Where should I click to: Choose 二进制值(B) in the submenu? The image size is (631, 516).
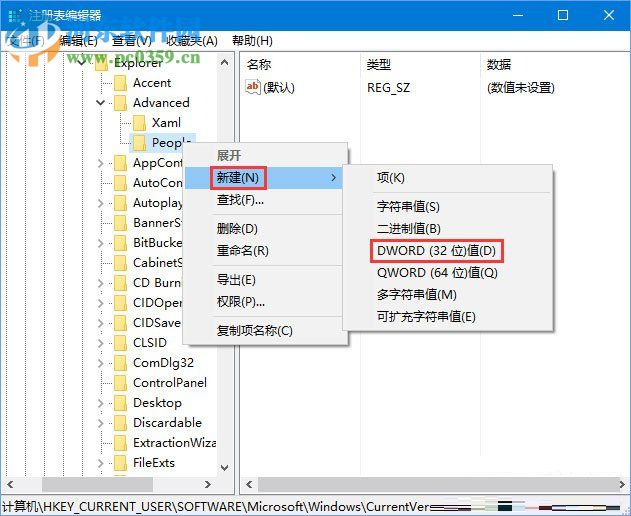tap(408, 229)
